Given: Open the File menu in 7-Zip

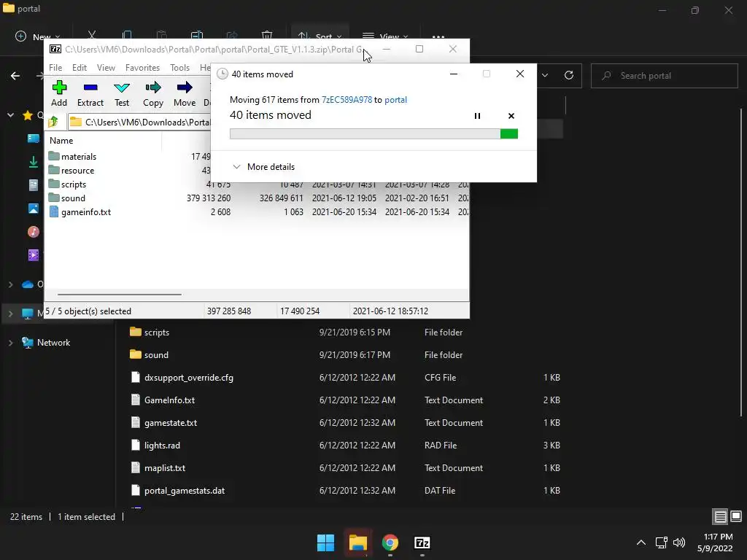Looking at the screenshot, I should point(55,68).
